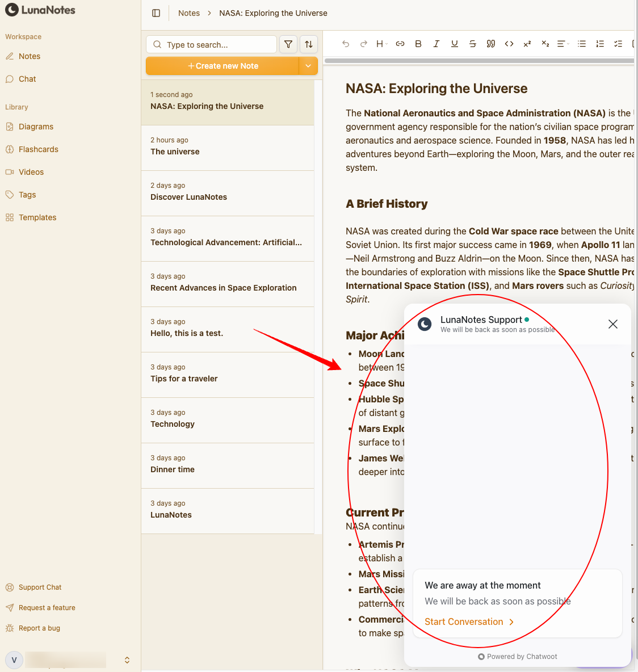Toggle the sidebar panel icon

click(156, 13)
